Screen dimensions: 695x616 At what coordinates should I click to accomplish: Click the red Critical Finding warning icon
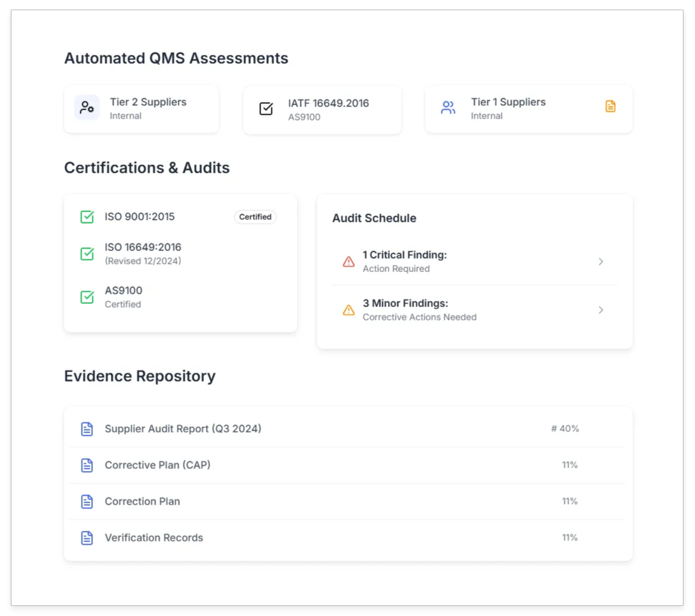348,262
